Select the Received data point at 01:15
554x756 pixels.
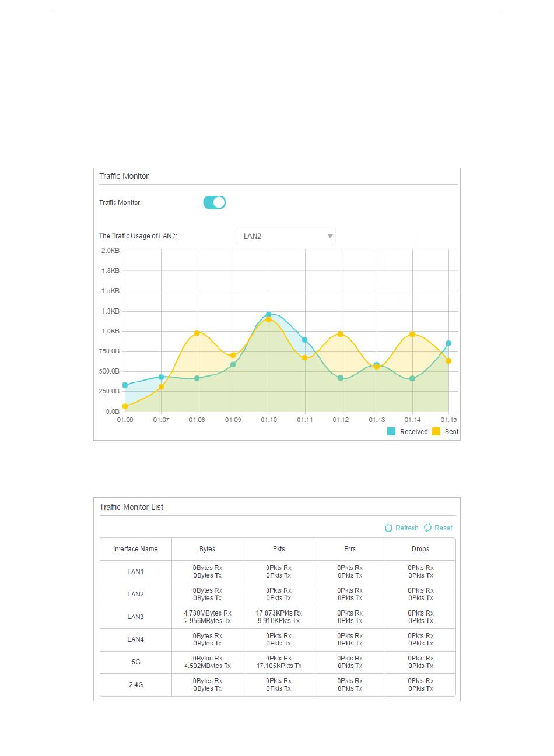(x=448, y=343)
